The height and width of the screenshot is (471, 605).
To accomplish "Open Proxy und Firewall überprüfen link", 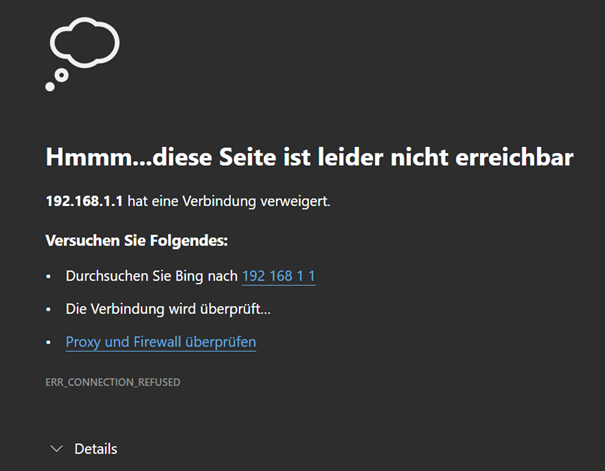I will tap(161, 342).
